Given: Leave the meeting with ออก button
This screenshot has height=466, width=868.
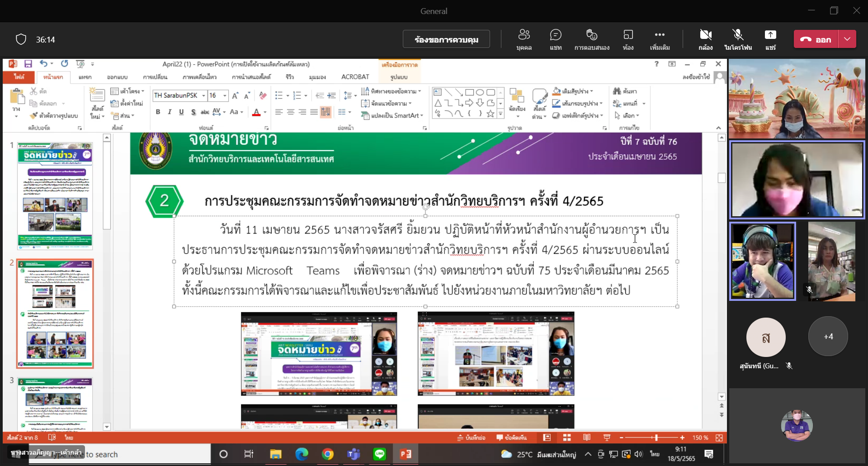Looking at the screenshot, I should (x=816, y=39).
